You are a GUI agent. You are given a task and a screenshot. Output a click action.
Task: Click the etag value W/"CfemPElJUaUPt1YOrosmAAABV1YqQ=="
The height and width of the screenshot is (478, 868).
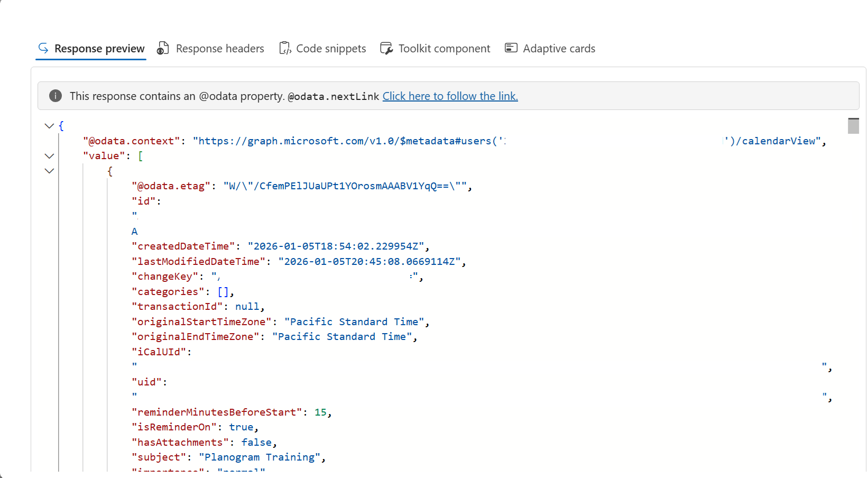[345, 186]
